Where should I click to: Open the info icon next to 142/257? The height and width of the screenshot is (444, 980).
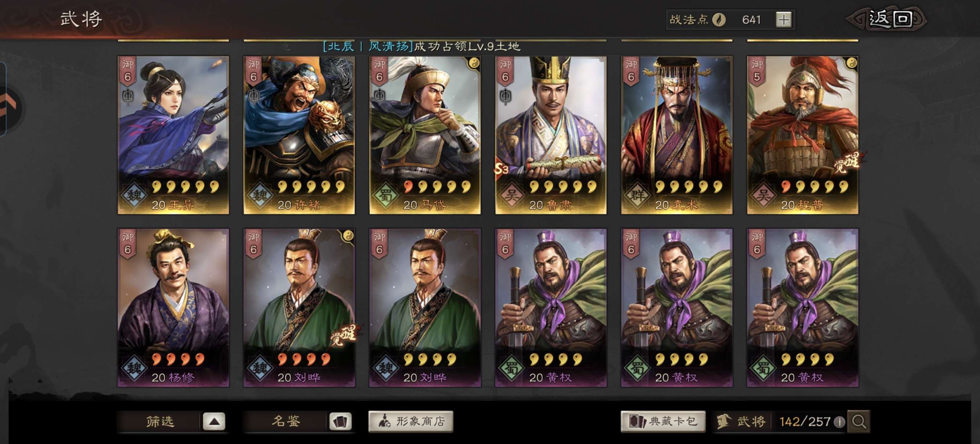pos(839,422)
